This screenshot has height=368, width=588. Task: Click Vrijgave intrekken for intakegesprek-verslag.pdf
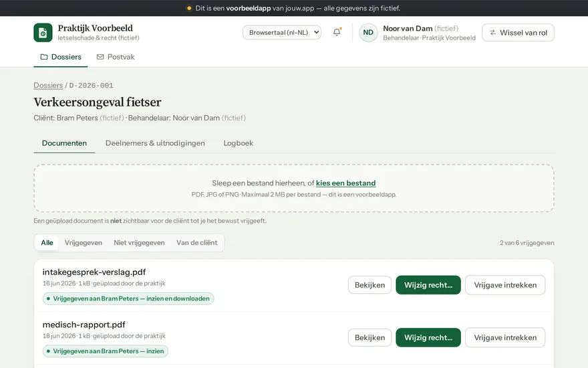pos(505,285)
